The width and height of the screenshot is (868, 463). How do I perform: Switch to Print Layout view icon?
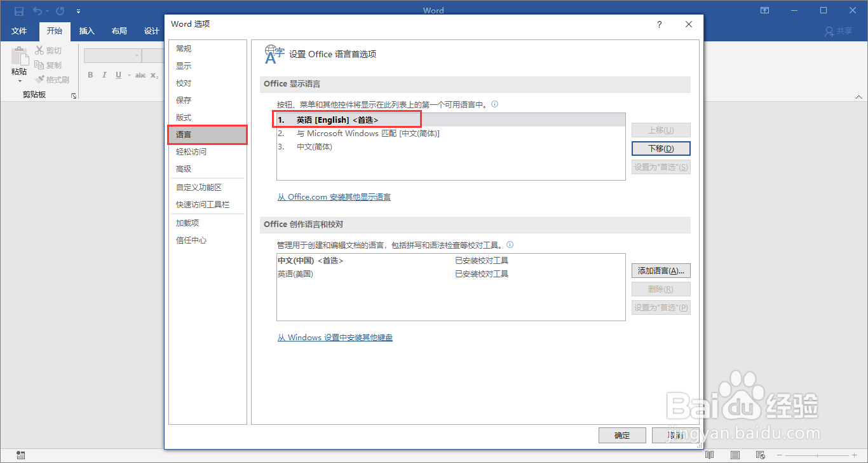coord(735,455)
